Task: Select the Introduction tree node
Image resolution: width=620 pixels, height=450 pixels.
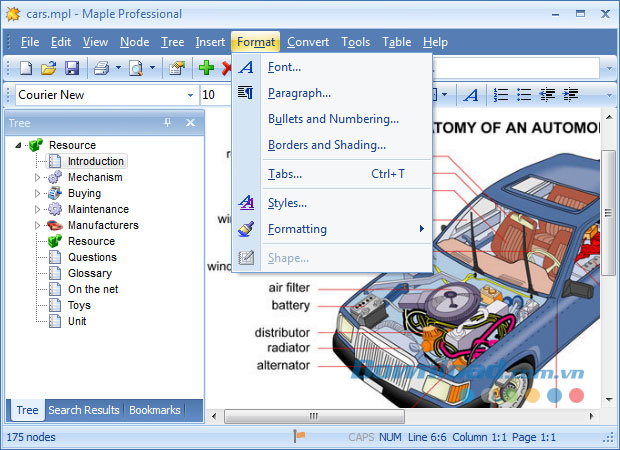Action: click(96, 161)
